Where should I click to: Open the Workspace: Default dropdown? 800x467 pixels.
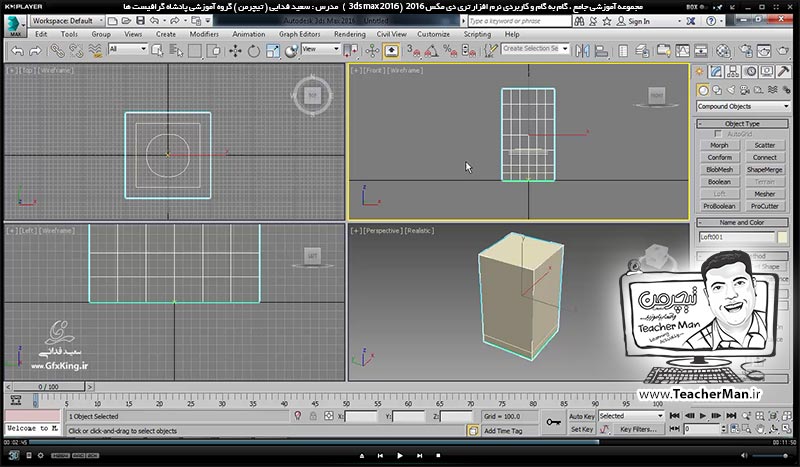coord(67,21)
